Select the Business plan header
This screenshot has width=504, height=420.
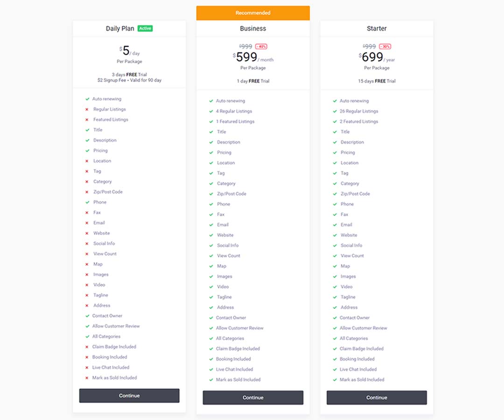pos(252,28)
